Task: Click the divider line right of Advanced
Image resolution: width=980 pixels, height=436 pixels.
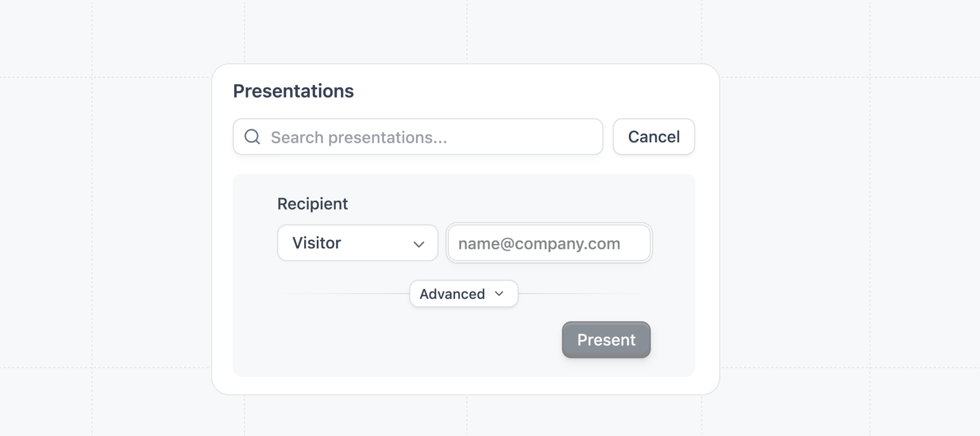Action: click(581, 294)
